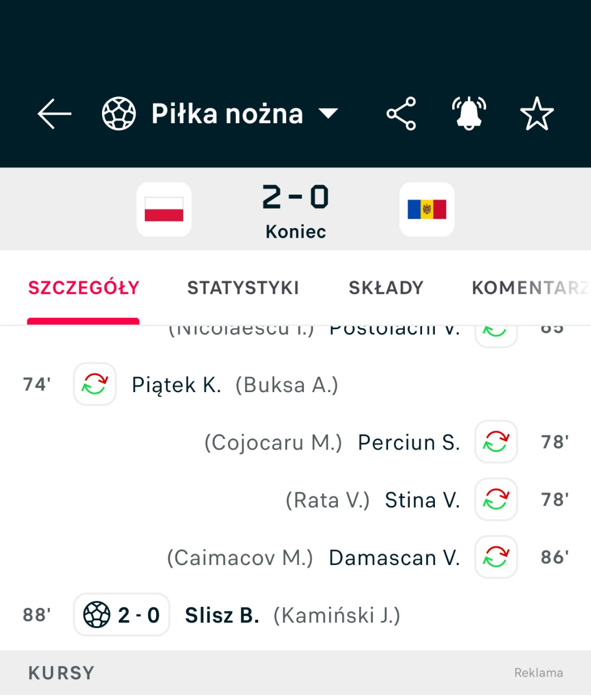Click substitution icon at 74' Piątek
Viewport: 591px width, 700px height.
tap(95, 384)
